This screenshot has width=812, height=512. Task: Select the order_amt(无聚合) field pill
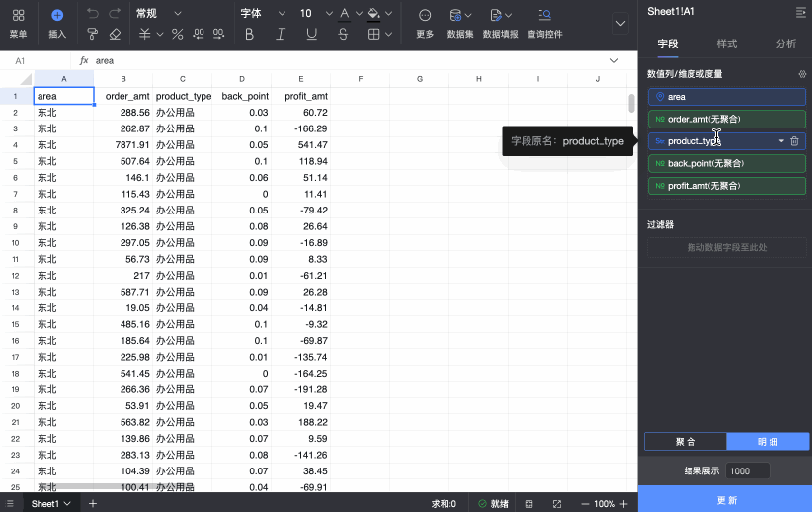pyautogui.click(x=727, y=119)
